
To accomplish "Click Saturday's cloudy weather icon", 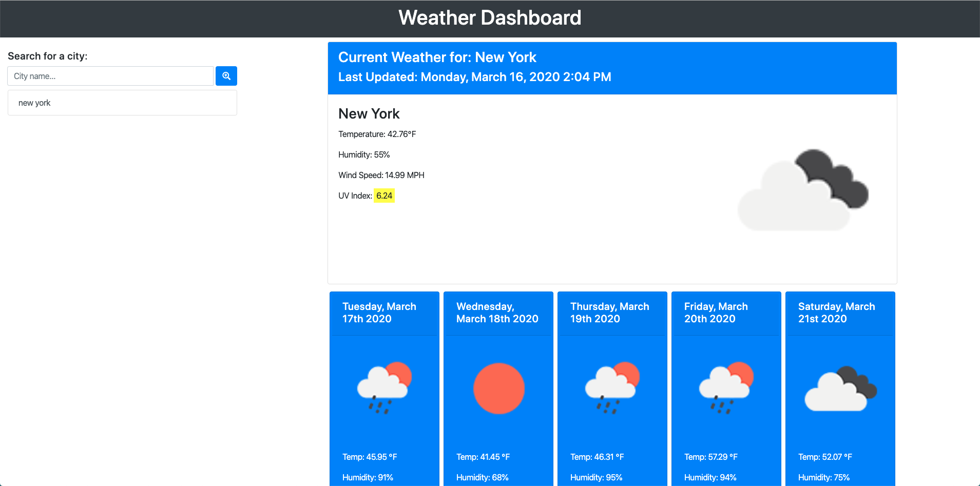I will pos(840,388).
